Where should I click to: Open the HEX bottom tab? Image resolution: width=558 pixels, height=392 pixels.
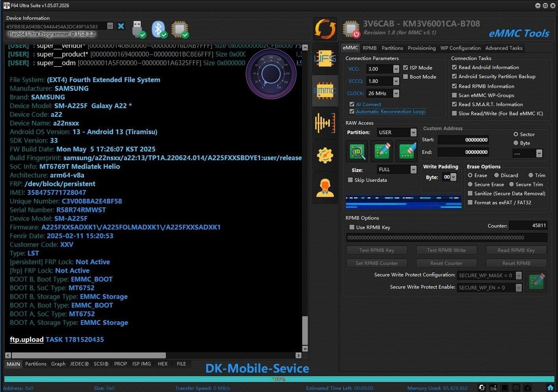[163, 364]
